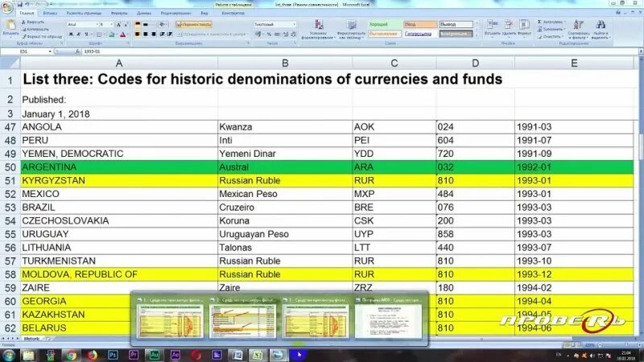
Task: Click the insert function fx icon
Action: (x=77, y=51)
